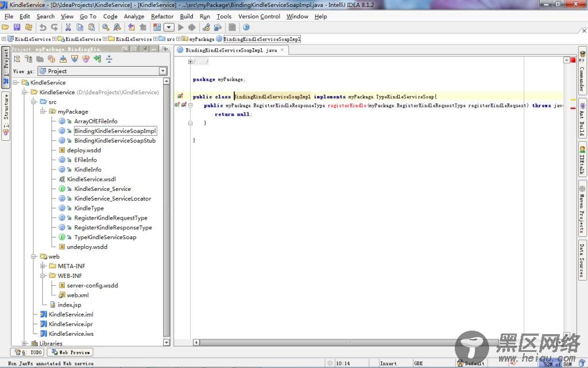Open the Version Control menu
The width and height of the screenshot is (588, 368).
(x=259, y=17)
